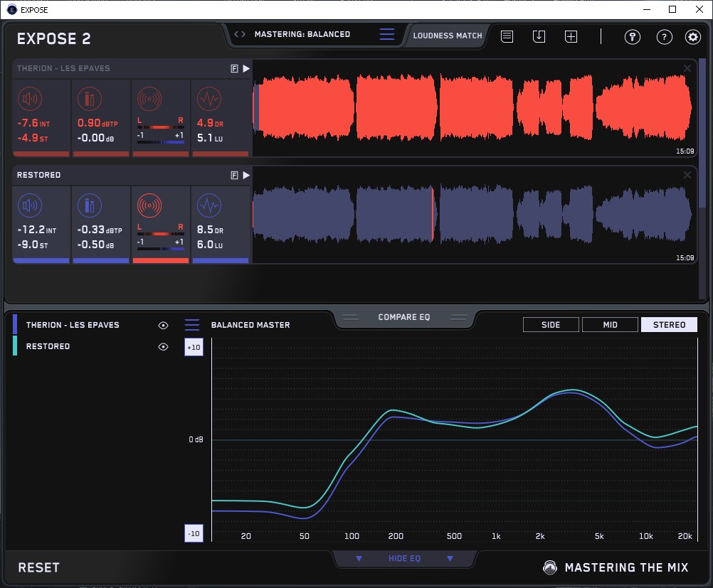Toggle visibility of Therion - Les Epaves EQ curve
This screenshot has height=588, width=713.
(164, 325)
